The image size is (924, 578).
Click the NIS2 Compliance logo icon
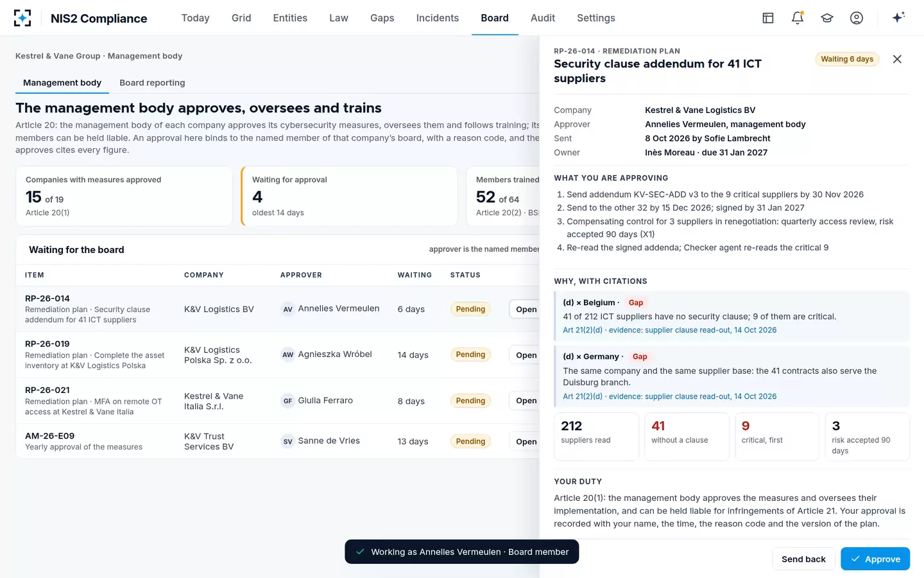22,18
